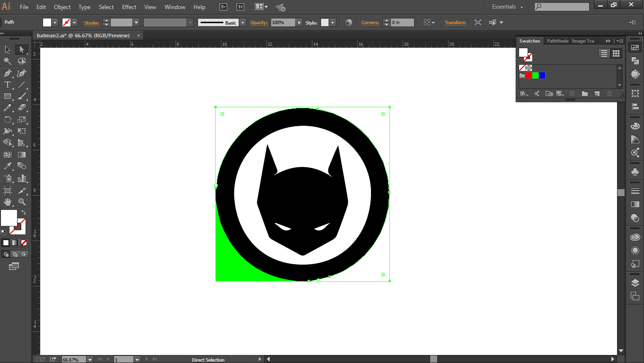Open the stroke weight dropdown
This screenshot has height=363, width=644.
coord(136,22)
